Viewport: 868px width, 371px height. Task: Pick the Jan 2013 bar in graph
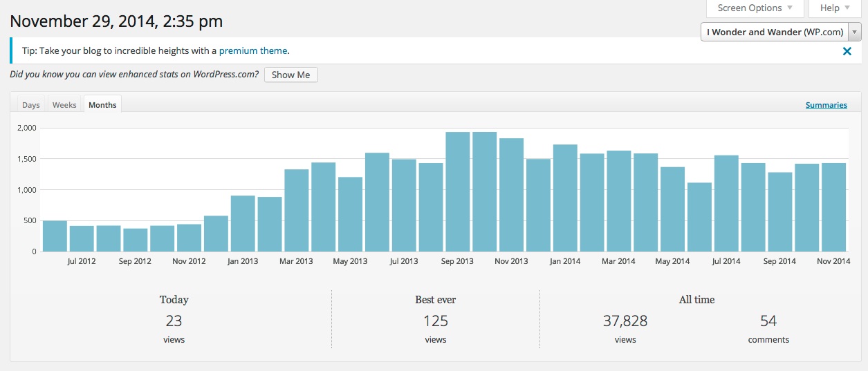(x=243, y=224)
